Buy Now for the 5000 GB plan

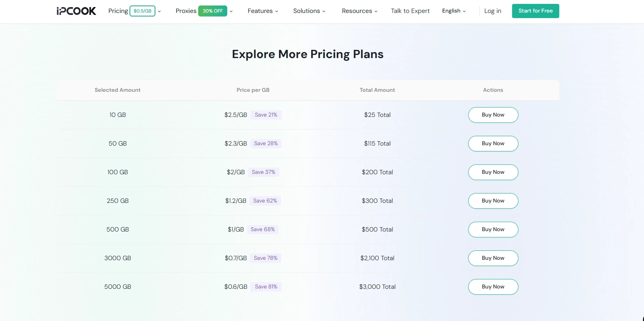coord(493,287)
